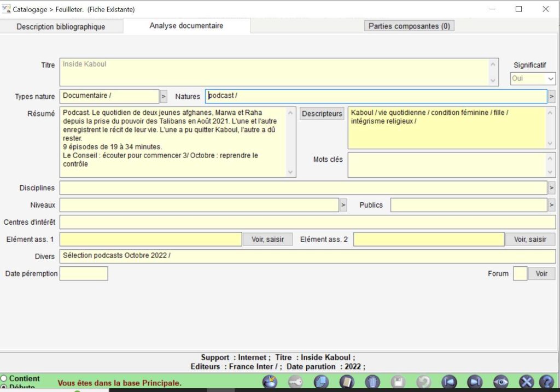
Task: Select Analyse documentaire tab
Action: click(186, 26)
